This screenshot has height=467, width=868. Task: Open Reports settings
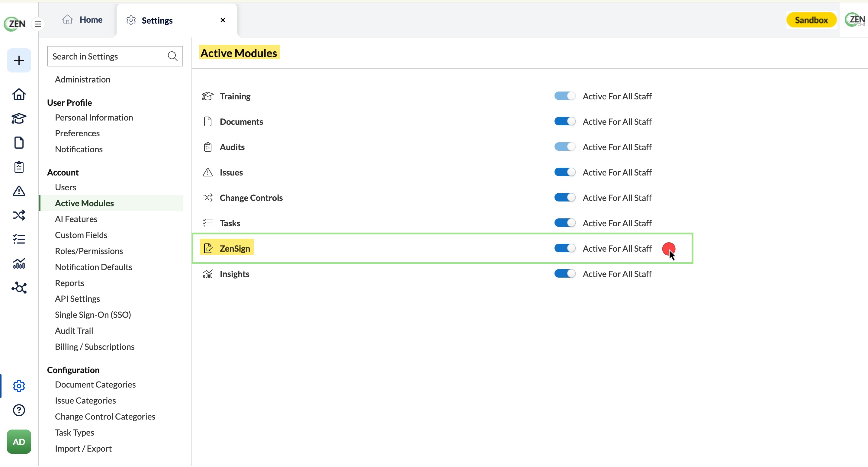click(70, 283)
